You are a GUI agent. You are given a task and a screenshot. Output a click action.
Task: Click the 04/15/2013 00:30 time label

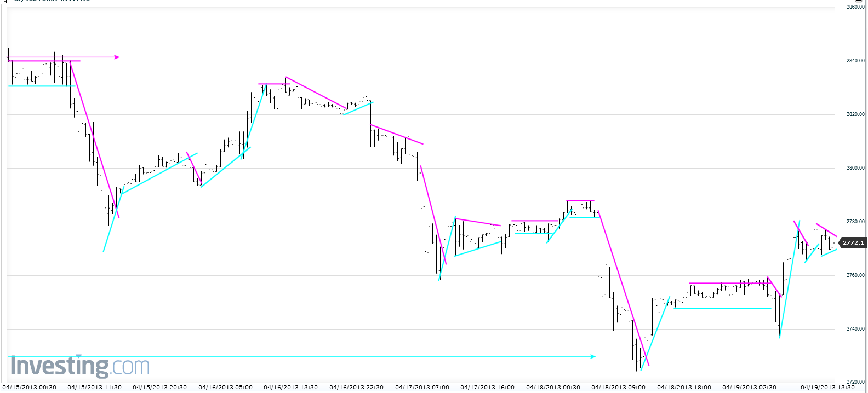(29, 388)
